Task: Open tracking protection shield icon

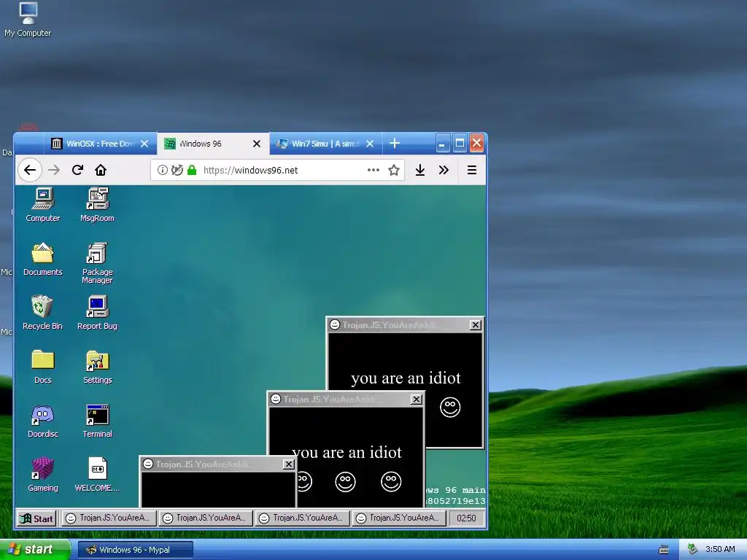Action: [177, 170]
